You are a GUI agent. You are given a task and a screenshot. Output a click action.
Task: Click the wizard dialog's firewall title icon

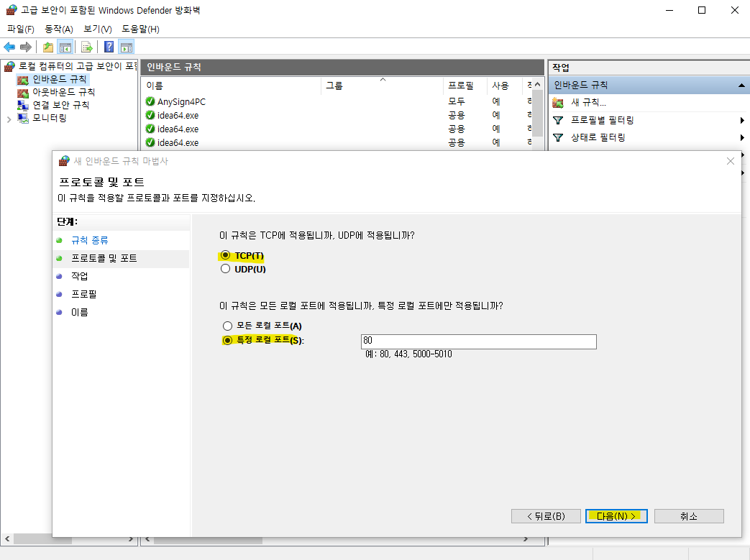pyautogui.click(x=64, y=161)
